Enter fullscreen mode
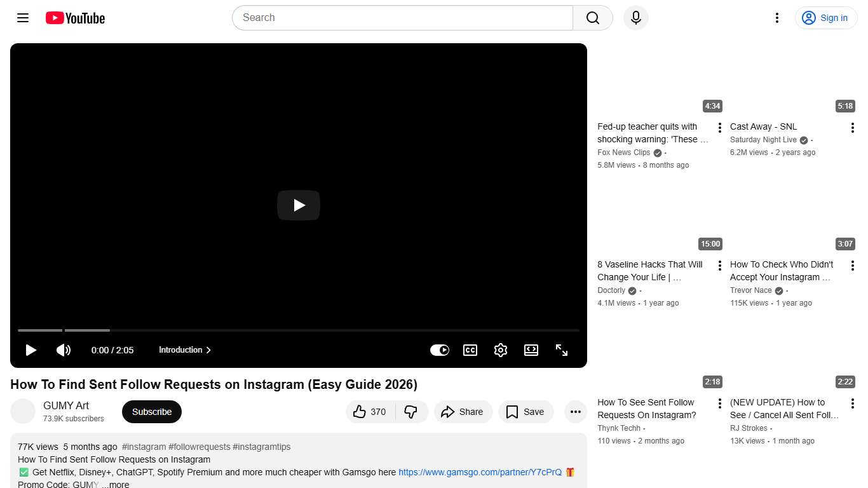 [x=562, y=350]
